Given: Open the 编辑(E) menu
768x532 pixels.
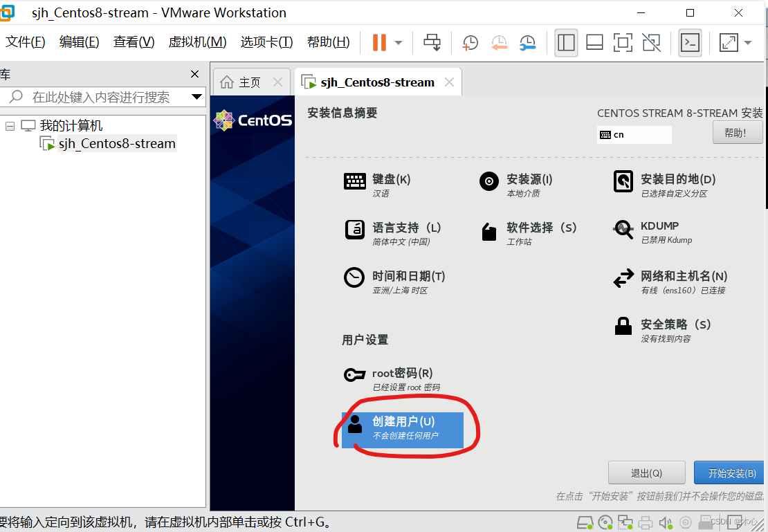Looking at the screenshot, I should [x=79, y=42].
